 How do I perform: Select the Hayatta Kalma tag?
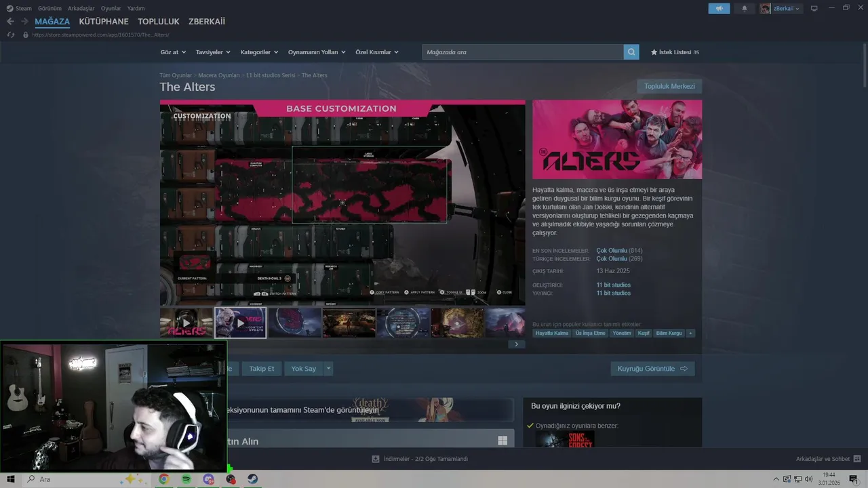552,333
